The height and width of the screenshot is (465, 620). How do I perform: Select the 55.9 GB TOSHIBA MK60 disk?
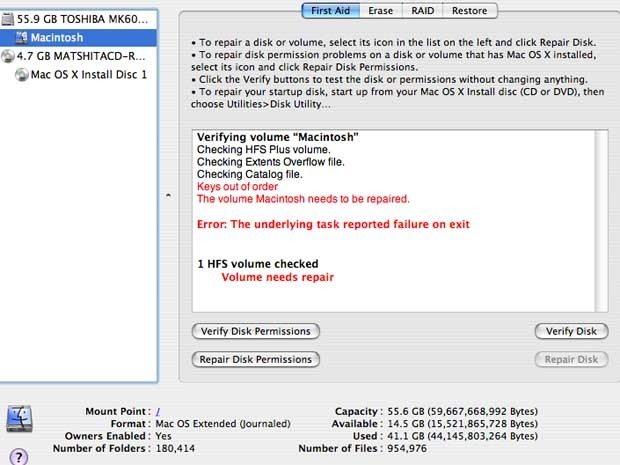point(78,19)
